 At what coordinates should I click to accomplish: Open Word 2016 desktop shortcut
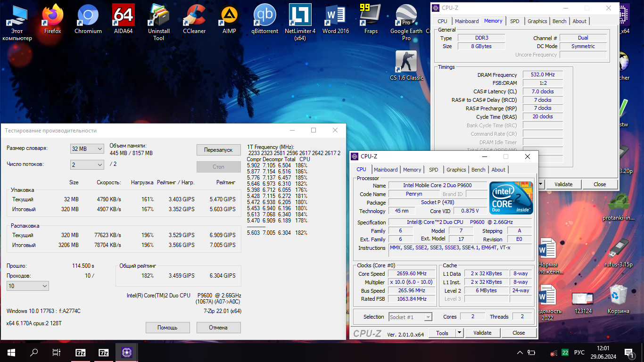336,19
